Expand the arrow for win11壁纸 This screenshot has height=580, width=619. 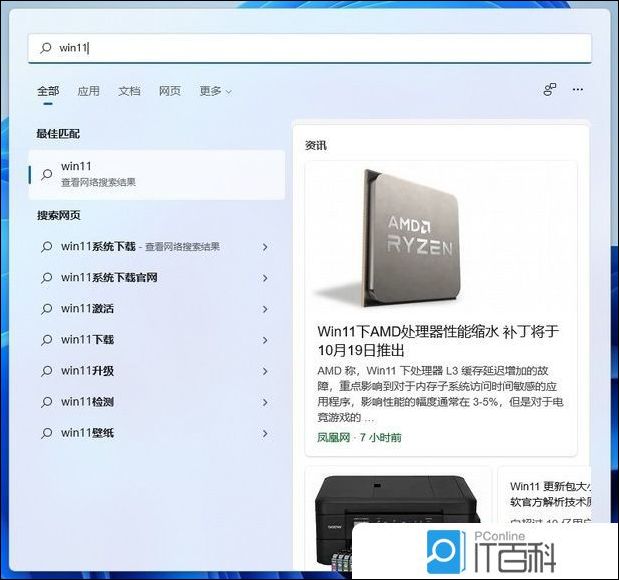[265, 434]
